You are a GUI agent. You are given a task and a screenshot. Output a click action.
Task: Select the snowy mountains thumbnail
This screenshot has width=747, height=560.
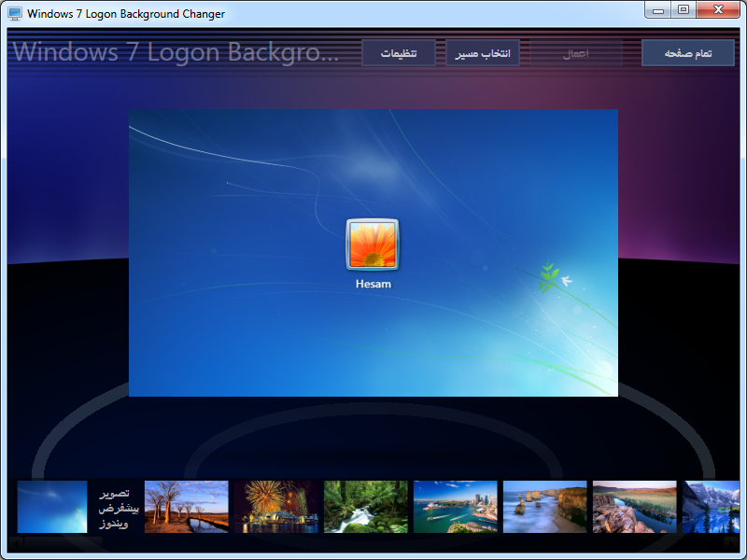[x=711, y=507]
